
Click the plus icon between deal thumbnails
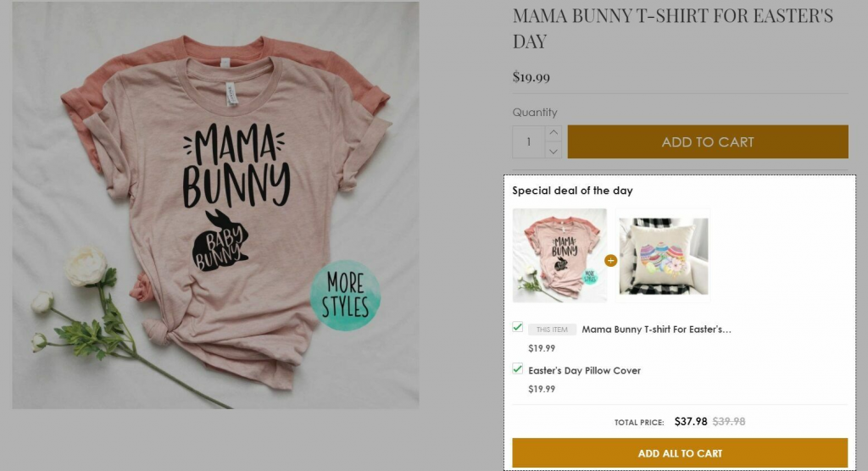click(611, 260)
